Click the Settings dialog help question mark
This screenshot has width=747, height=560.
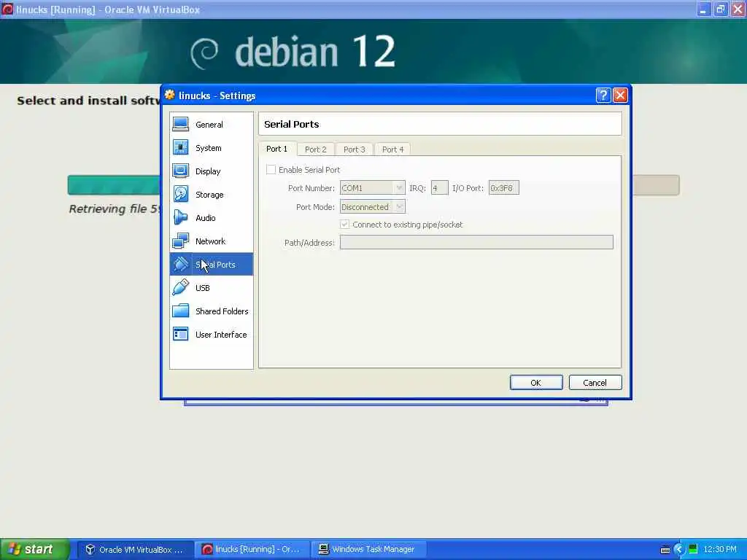[603, 96]
